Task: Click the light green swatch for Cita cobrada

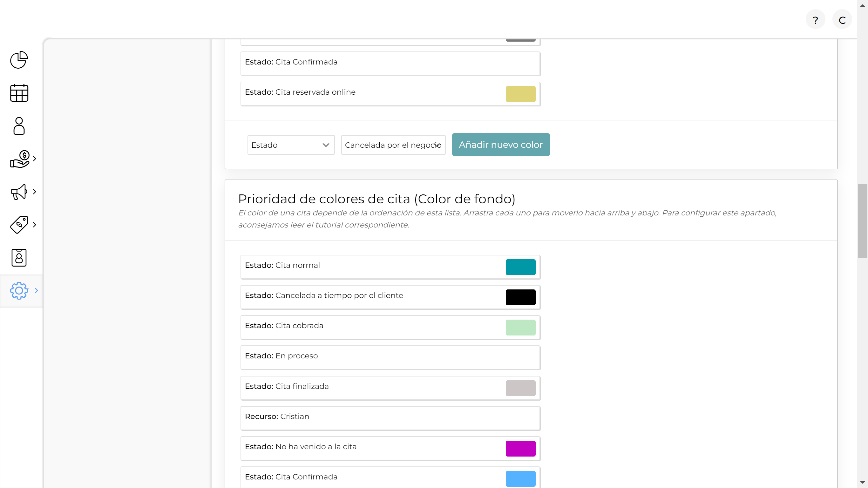Action: point(520,328)
